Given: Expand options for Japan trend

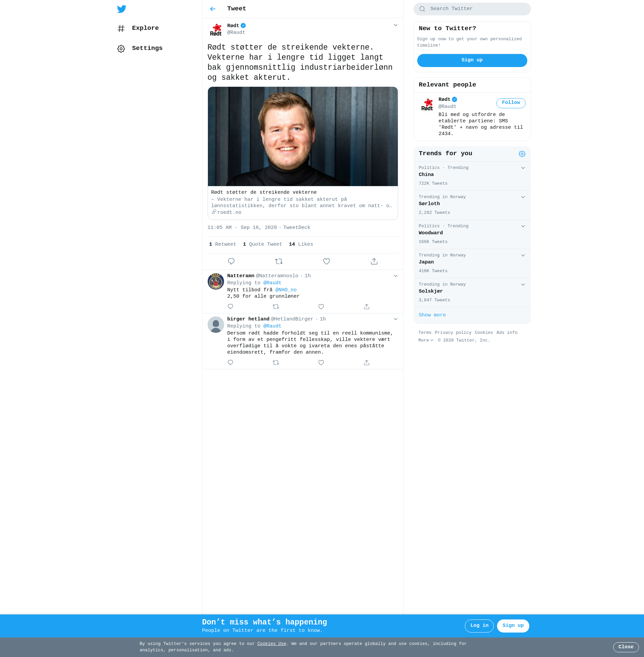Looking at the screenshot, I should tap(523, 255).
